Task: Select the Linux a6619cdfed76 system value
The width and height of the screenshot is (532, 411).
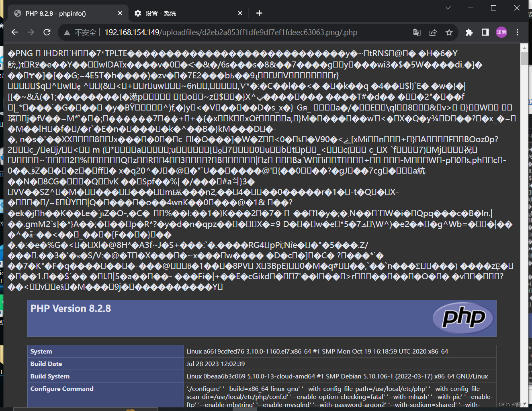Action: [x=317, y=352]
